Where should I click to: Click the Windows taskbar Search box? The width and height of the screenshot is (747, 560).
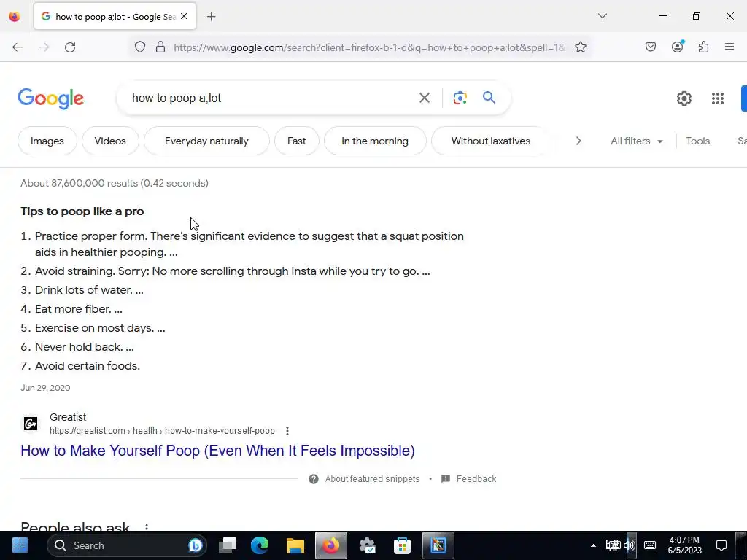[126, 545]
